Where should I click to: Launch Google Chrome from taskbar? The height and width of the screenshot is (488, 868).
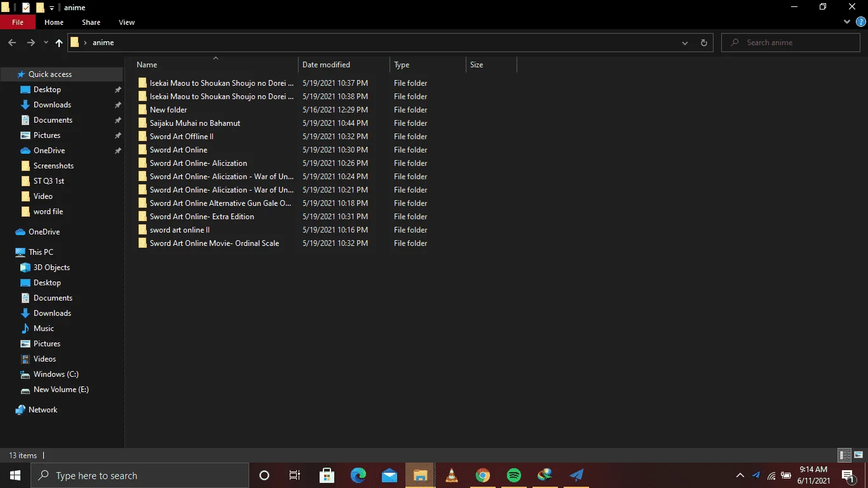[483, 475]
